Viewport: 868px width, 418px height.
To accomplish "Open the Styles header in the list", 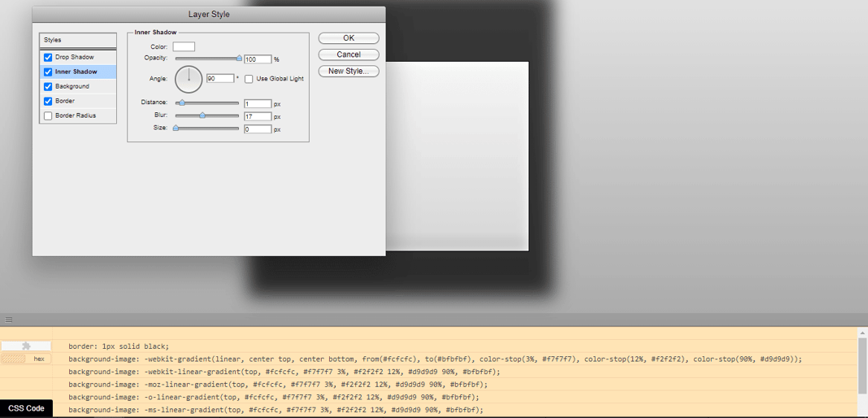I will click(x=78, y=40).
